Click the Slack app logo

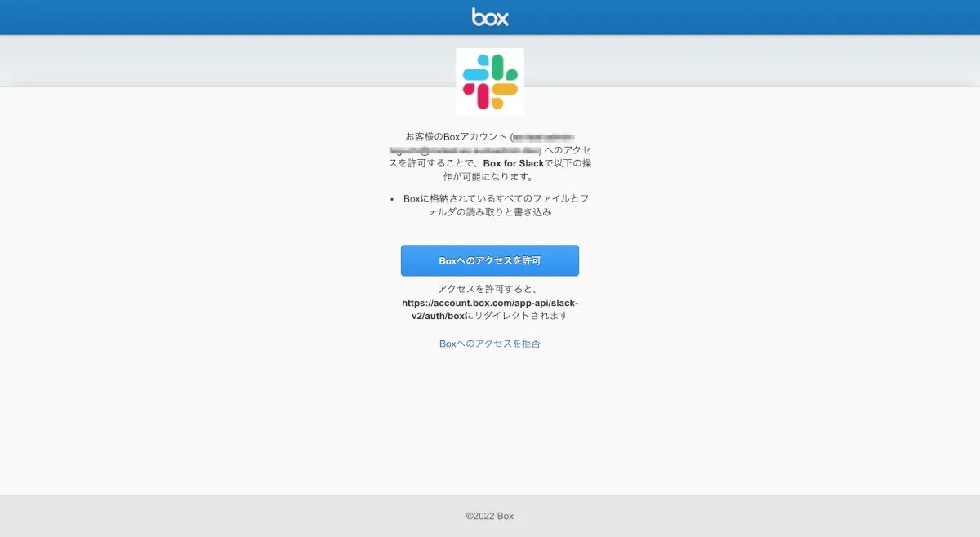coord(490,82)
